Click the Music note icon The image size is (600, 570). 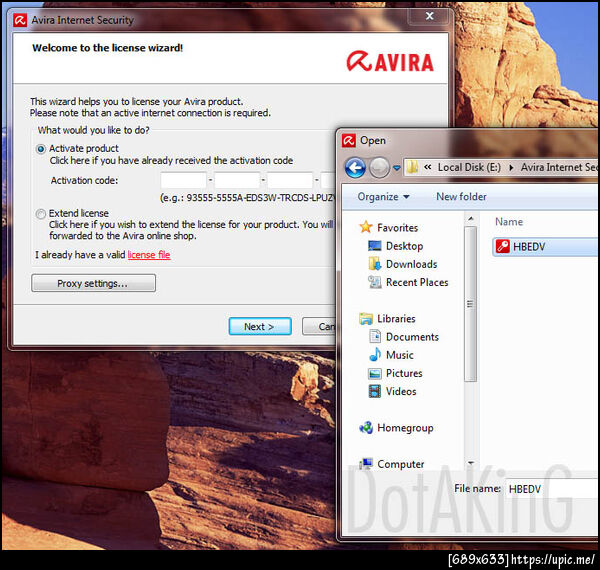point(375,355)
